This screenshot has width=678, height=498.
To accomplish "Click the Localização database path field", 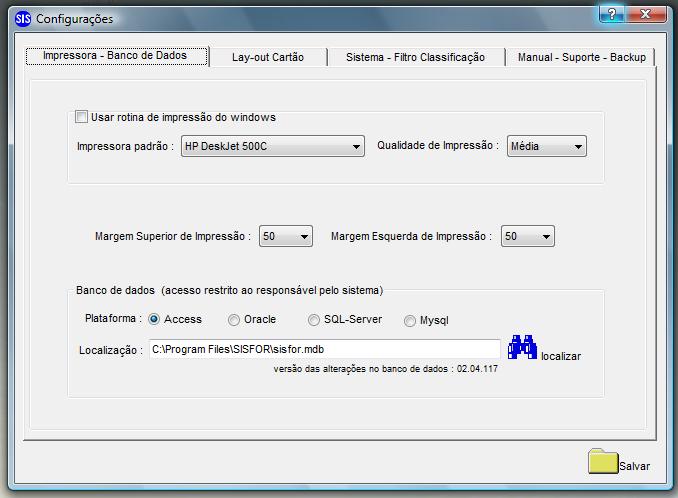I will click(x=325, y=349).
